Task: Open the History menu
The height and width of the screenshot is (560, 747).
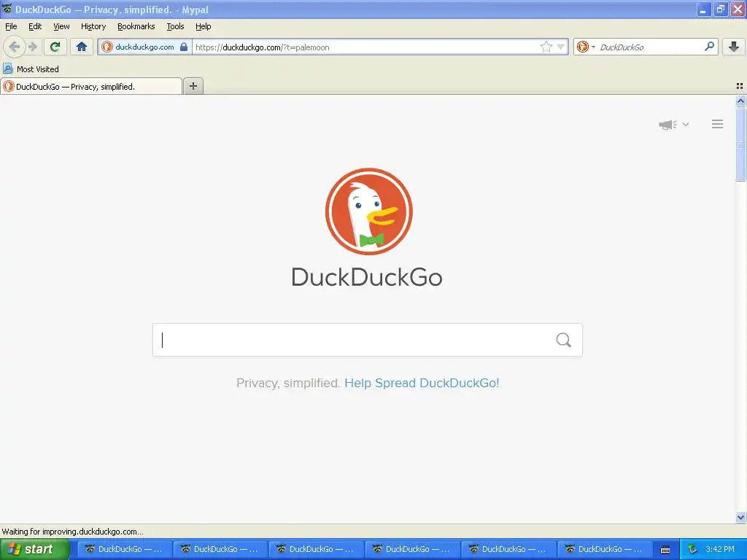Action: [93, 26]
